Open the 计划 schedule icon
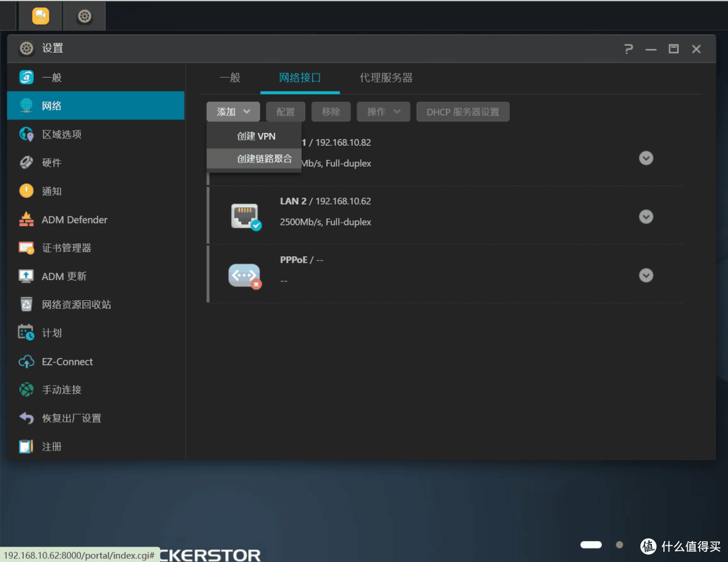 point(26,333)
